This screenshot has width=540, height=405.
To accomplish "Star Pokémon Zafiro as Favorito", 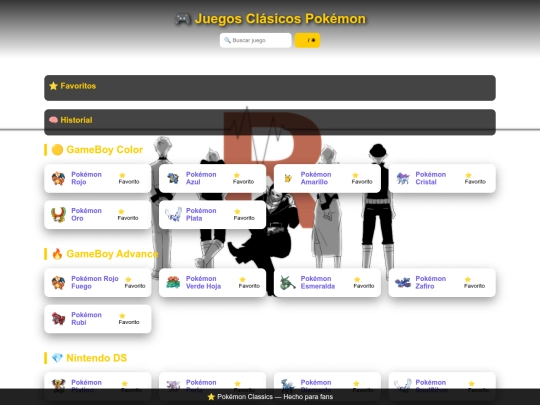I will click(x=474, y=282).
